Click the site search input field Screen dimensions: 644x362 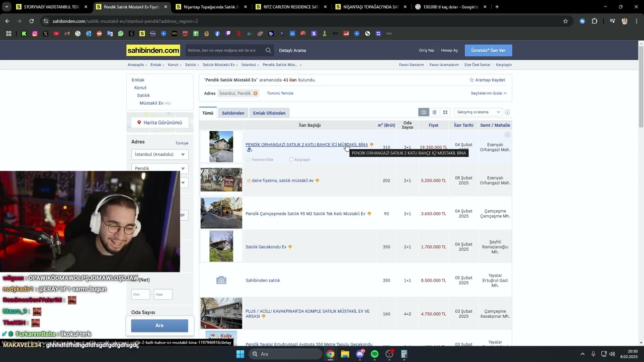point(224,50)
